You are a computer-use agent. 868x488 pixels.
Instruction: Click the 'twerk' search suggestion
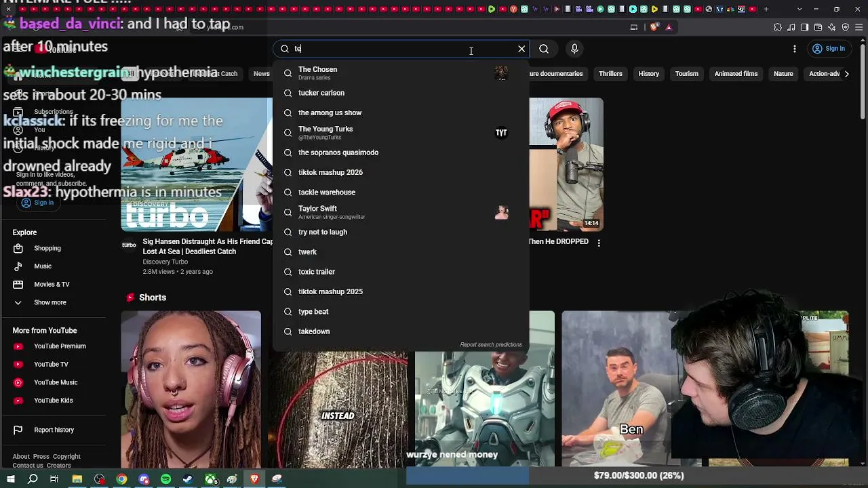(x=401, y=252)
